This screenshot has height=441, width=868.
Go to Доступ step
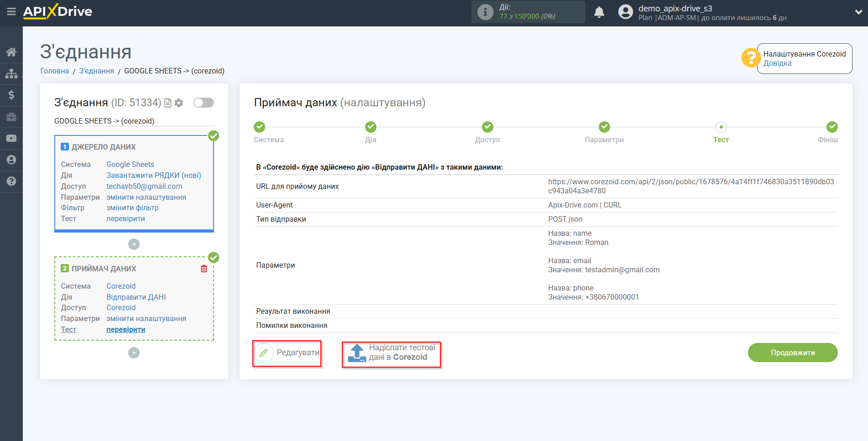click(487, 127)
